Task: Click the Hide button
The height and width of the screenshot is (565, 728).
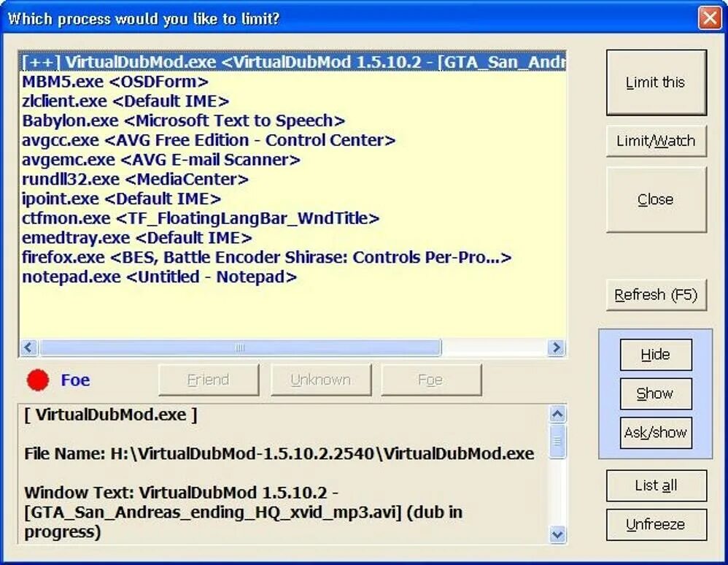Action: click(656, 355)
